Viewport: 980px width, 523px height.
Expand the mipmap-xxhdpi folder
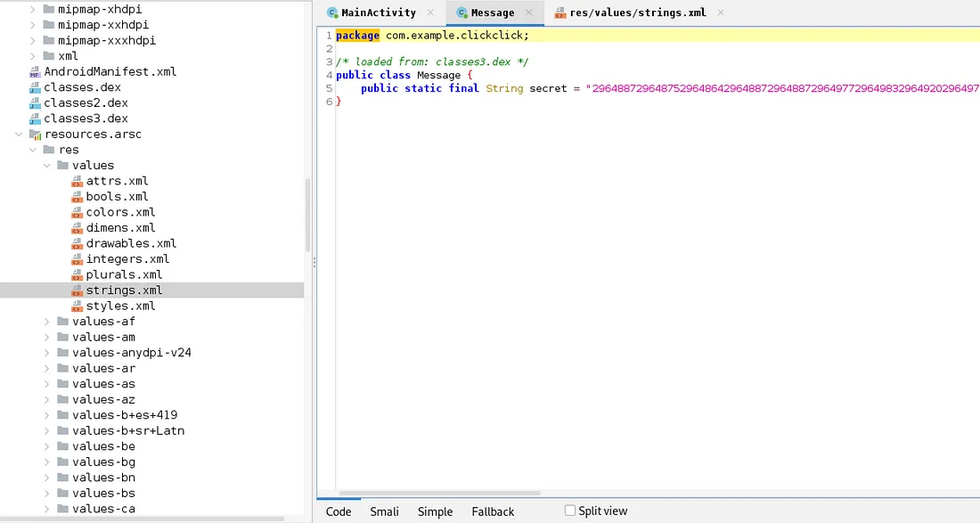coord(32,25)
